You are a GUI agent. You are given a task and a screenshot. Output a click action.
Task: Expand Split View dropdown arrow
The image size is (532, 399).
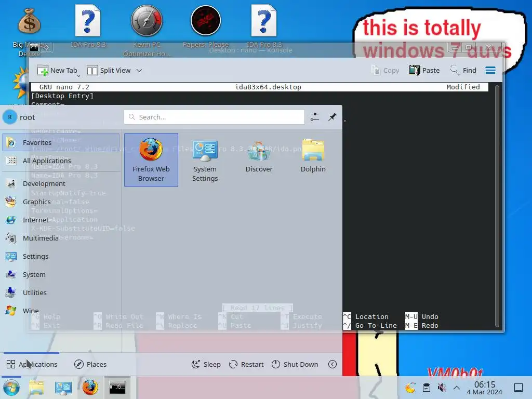139,70
